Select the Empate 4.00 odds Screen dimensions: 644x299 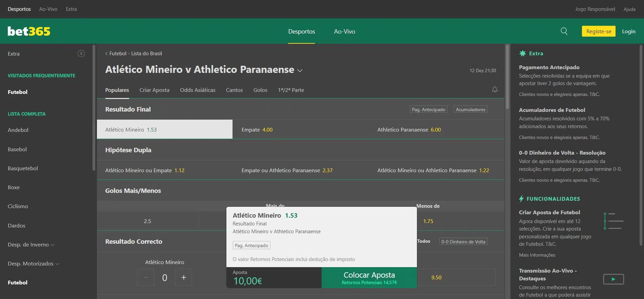[x=301, y=129]
